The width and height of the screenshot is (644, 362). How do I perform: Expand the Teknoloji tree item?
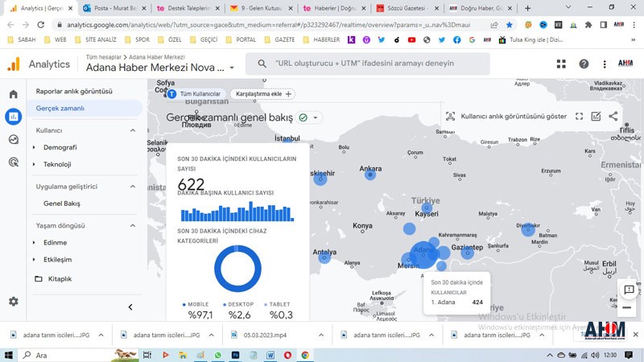[34, 164]
